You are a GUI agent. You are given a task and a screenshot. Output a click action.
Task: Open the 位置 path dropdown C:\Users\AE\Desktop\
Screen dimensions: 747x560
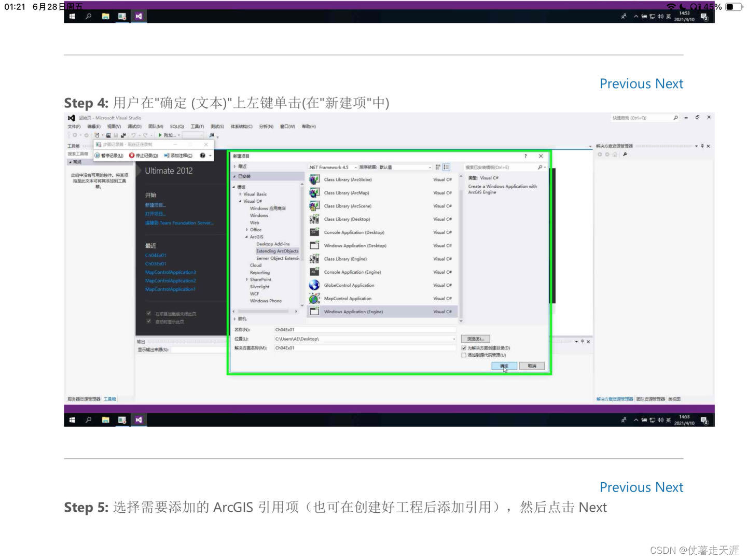tap(454, 339)
